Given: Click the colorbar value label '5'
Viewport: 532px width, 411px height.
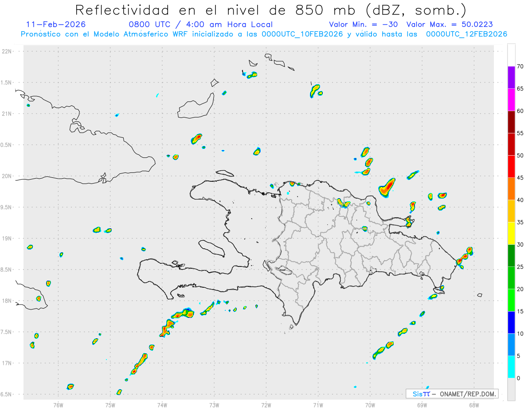Looking at the screenshot, I should click(519, 356).
